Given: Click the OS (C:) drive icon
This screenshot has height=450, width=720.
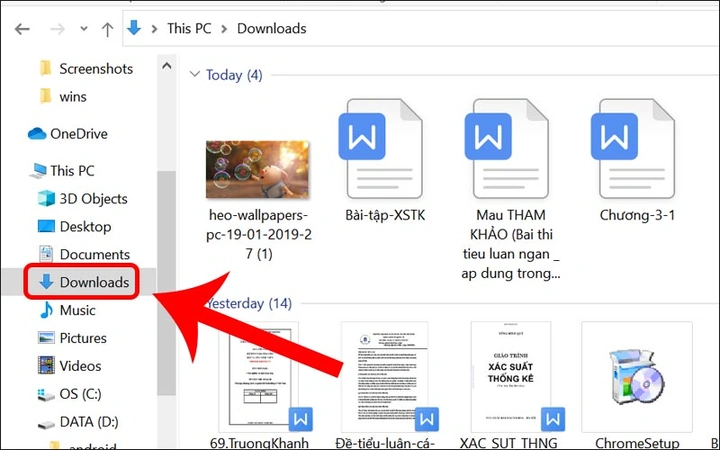Looking at the screenshot, I should pyautogui.click(x=46, y=394).
